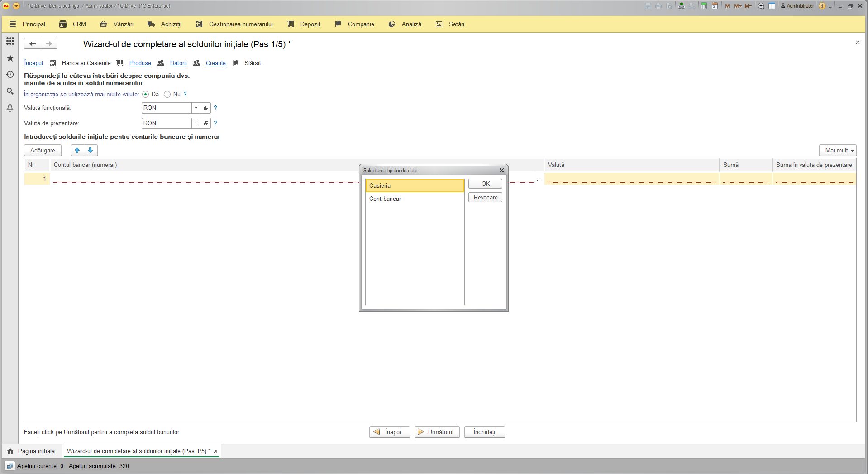Select the Nu radio button
The image size is (868, 474).
pos(167,95)
